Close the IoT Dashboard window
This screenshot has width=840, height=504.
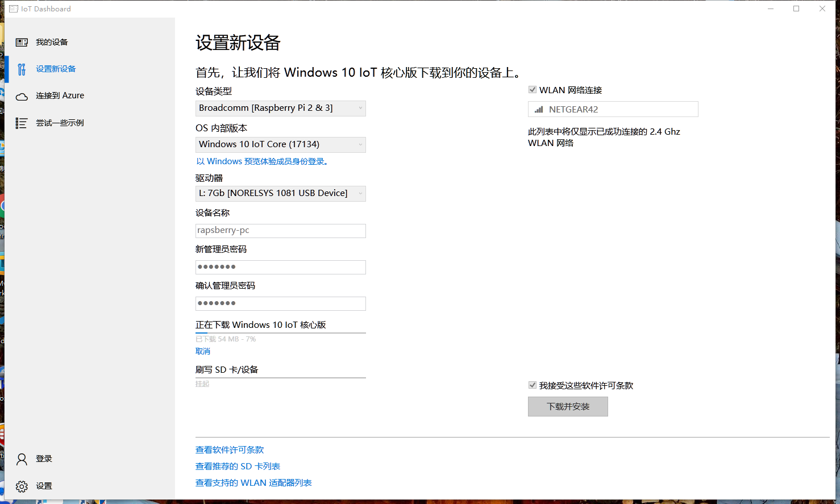click(822, 9)
